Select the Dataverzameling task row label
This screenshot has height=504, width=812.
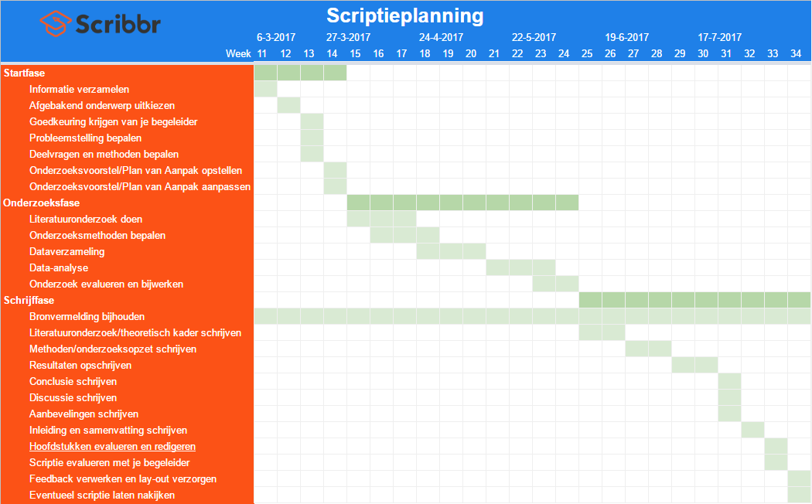(67, 252)
